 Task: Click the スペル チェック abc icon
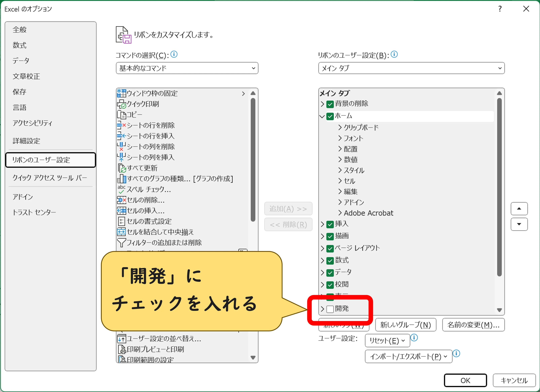121,189
